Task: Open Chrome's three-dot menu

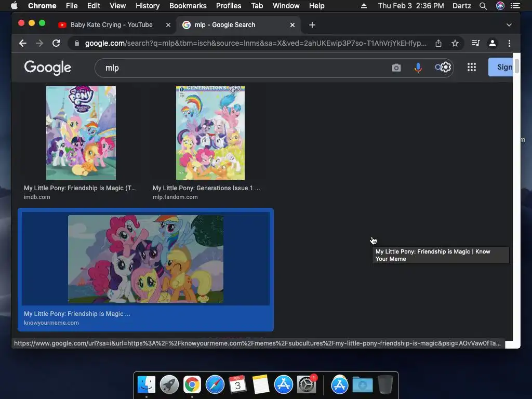Action: tap(509, 43)
